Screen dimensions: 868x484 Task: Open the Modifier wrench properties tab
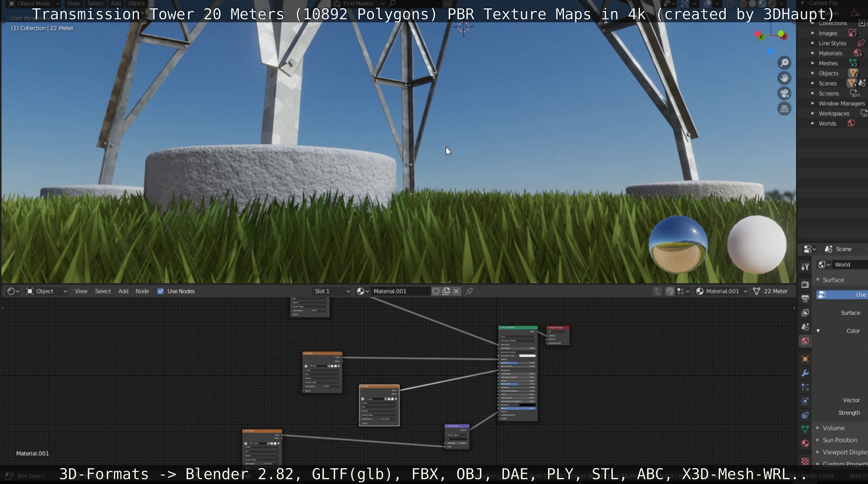coord(805,373)
